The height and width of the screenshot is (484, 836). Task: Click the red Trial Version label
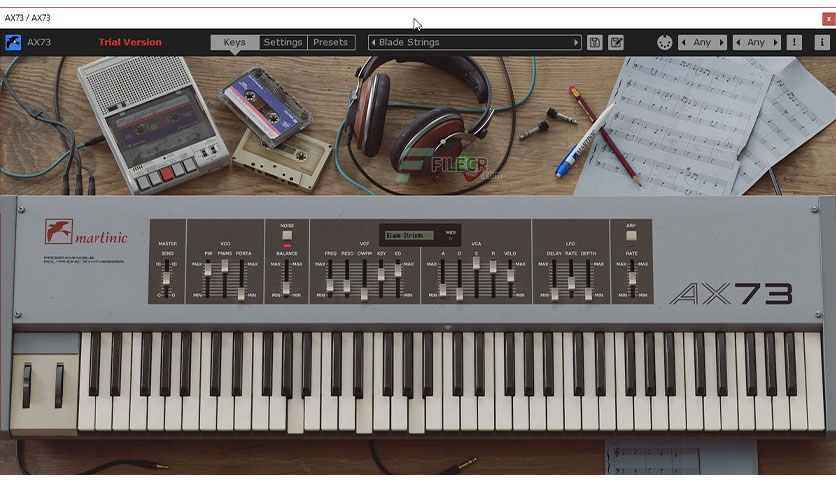coord(130,42)
